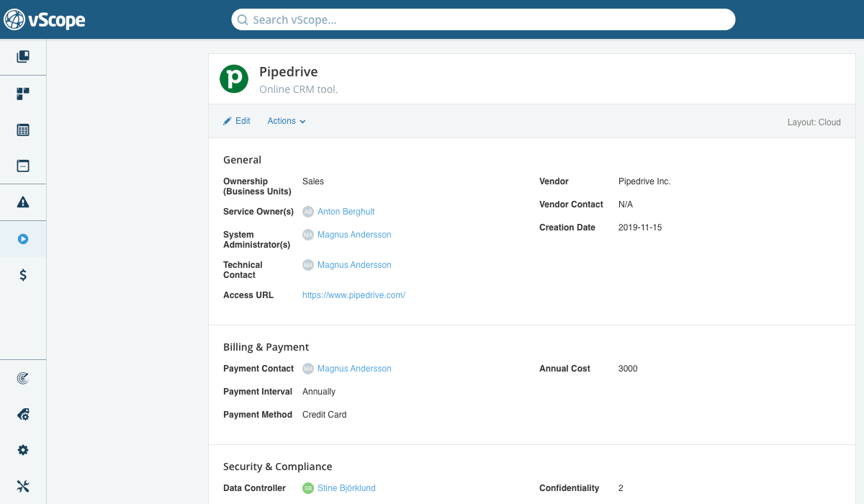Click the Pipedrive Inc. vendor value
864x504 pixels.
point(644,181)
